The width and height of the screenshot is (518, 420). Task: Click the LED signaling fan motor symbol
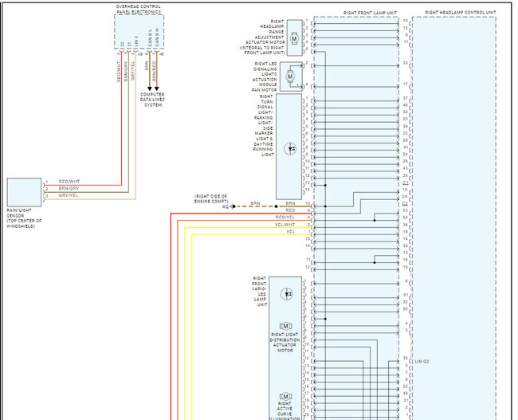290,77
